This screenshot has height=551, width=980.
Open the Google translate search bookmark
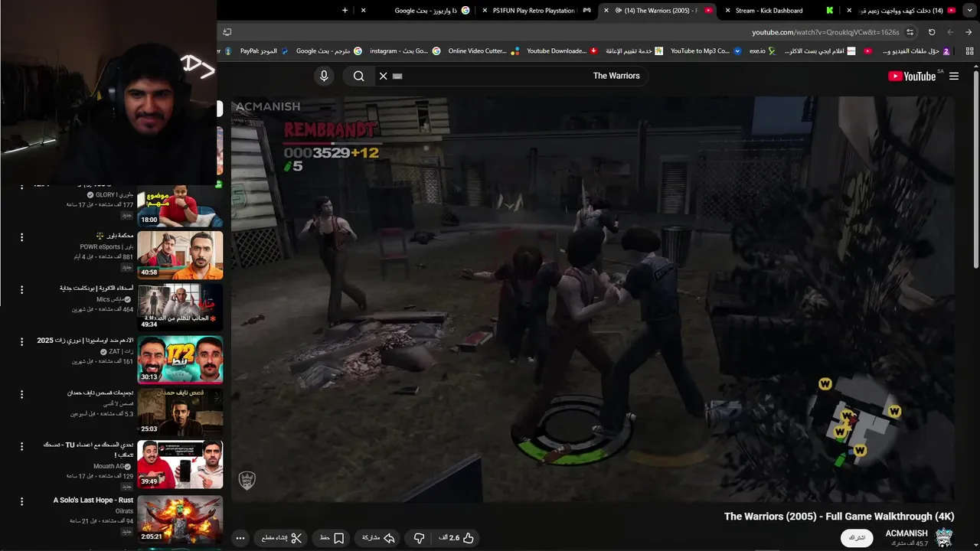pyautogui.click(x=329, y=51)
